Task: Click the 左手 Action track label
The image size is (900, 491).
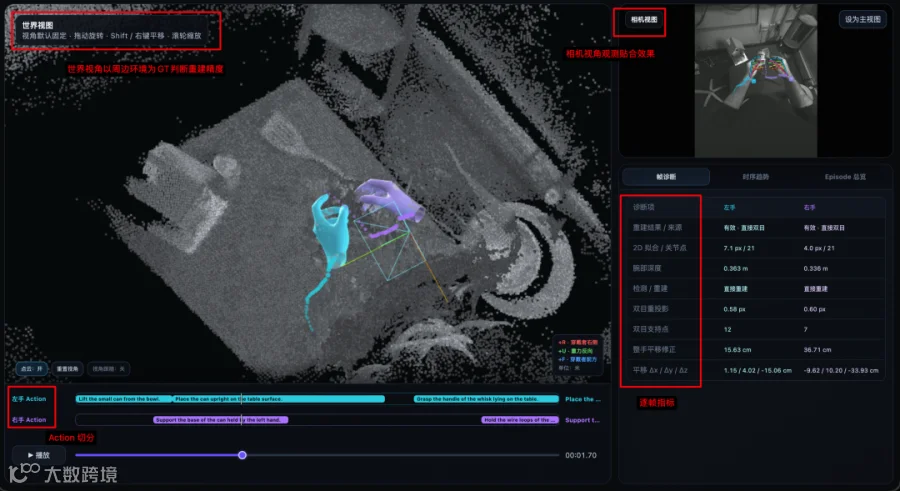Action: click(x=29, y=399)
